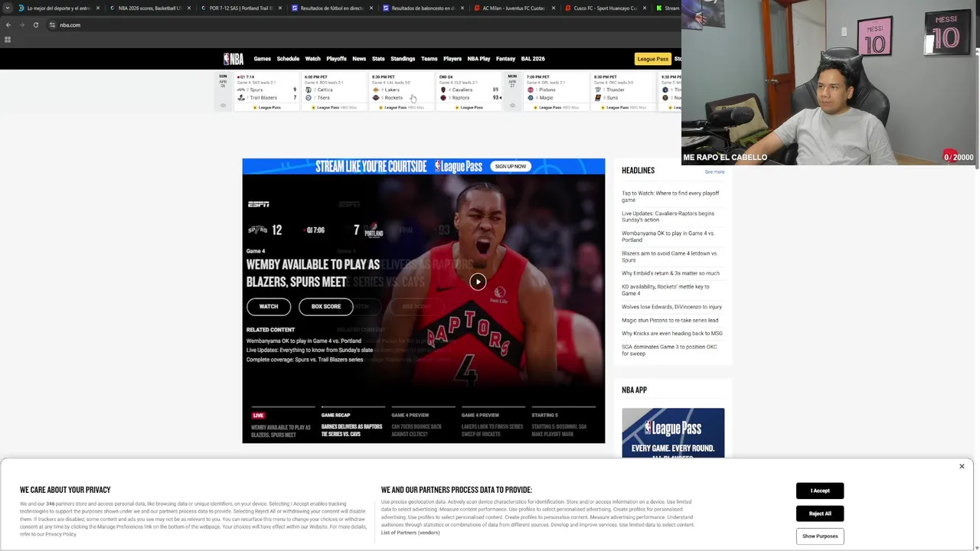Open the Standings menu item
Image resolution: width=980 pixels, height=551 pixels.
403,59
